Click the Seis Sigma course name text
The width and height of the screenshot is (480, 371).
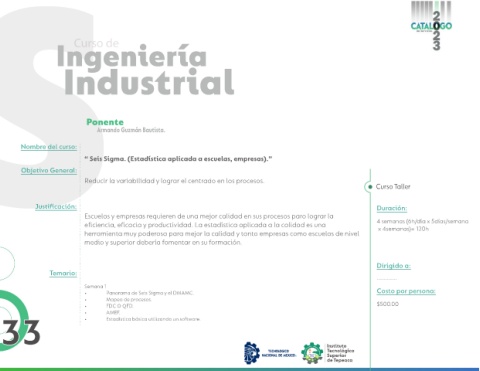click(178, 159)
